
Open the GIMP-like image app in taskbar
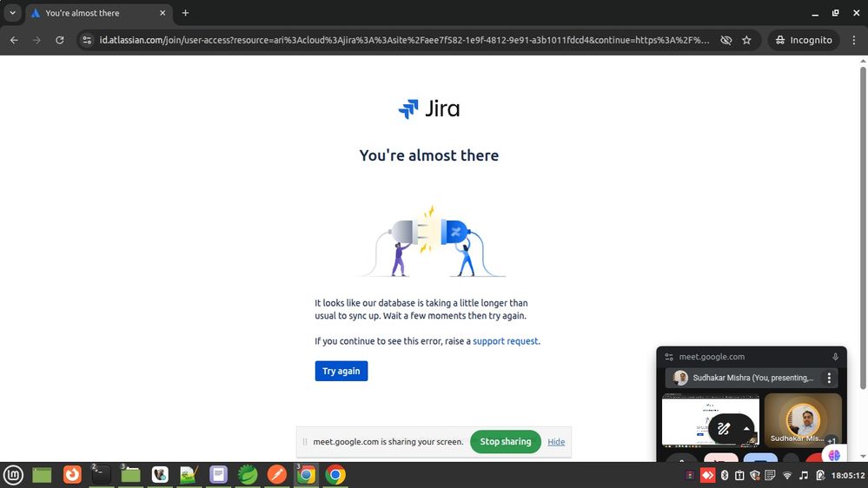tap(160, 475)
